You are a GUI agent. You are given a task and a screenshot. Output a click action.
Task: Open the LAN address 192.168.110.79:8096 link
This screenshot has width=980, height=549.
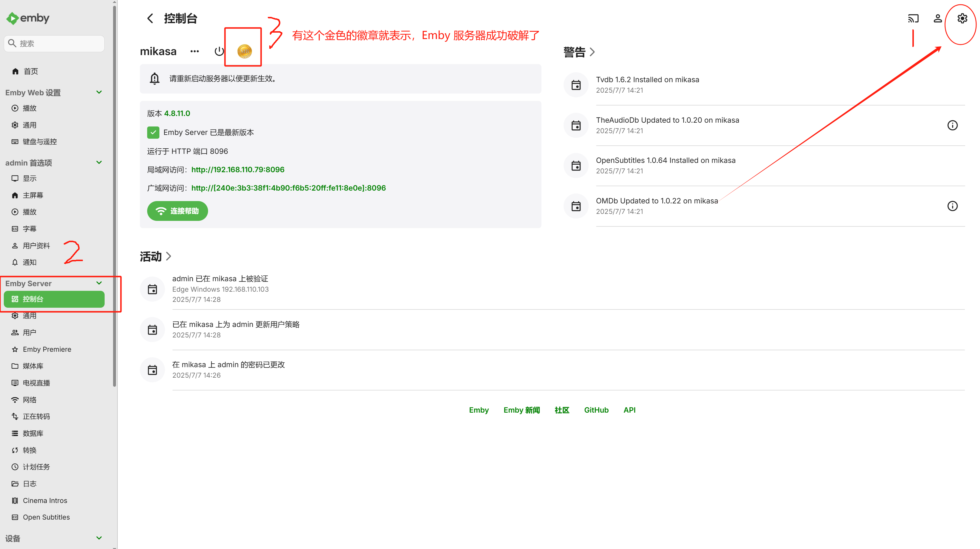coord(237,170)
